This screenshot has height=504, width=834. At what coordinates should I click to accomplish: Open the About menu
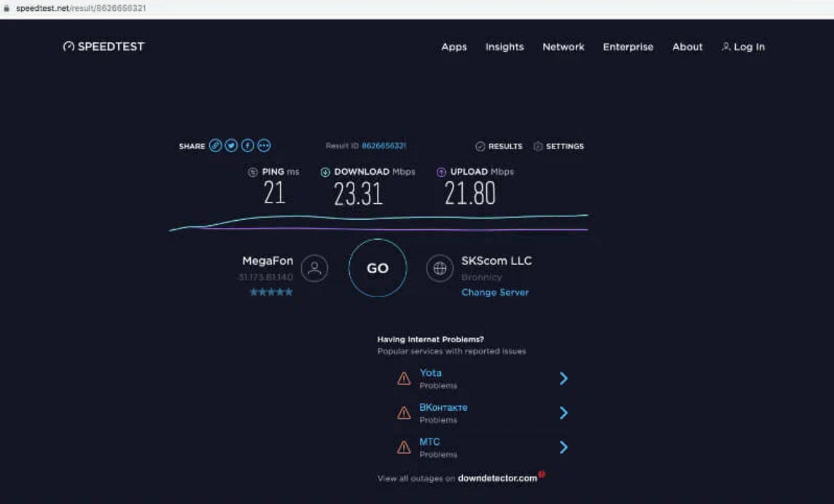687,47
